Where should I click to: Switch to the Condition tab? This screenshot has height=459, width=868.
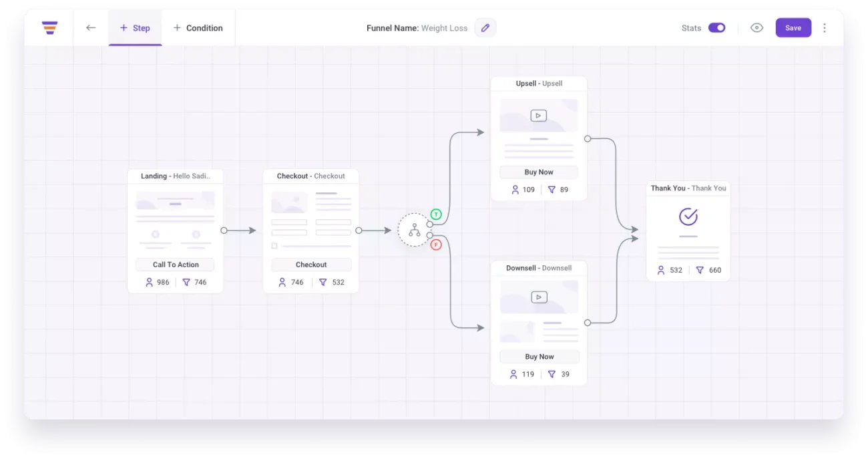198,27
